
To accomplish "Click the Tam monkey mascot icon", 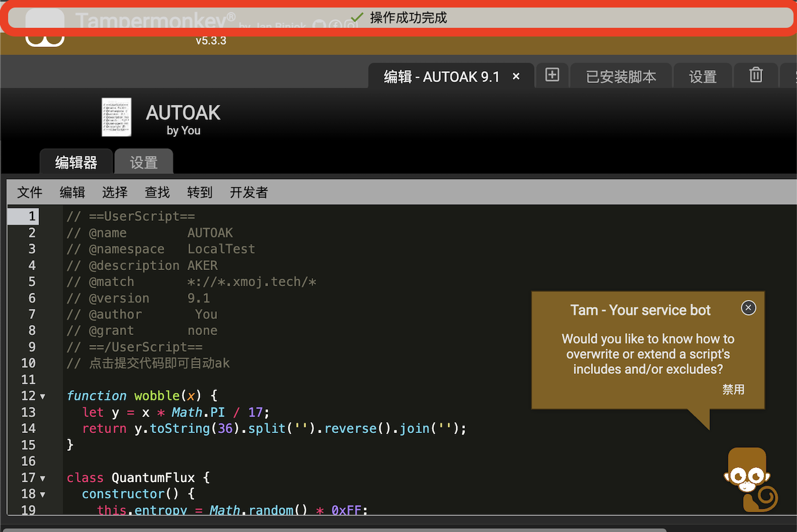I will click(x=749, y=479).
